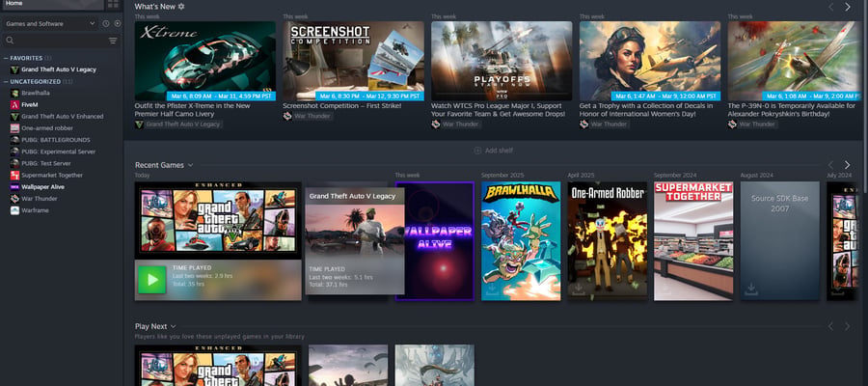Image resolution: width=868 pixels, height=386 pixels.
Task: Click One-armed robber sidebar icon
Action: click(x=14, y=128)
